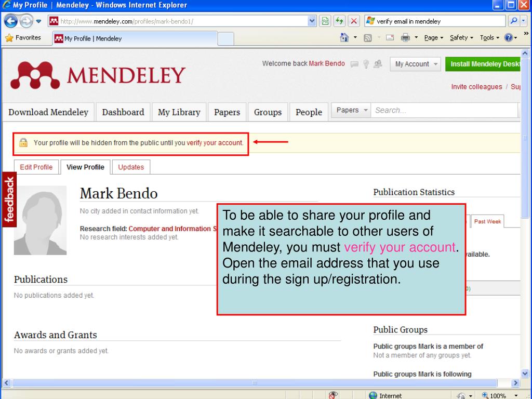Screen dimensions: 532x399
Task: Open the Dashboard nav tab
Action: click(123, 112)
